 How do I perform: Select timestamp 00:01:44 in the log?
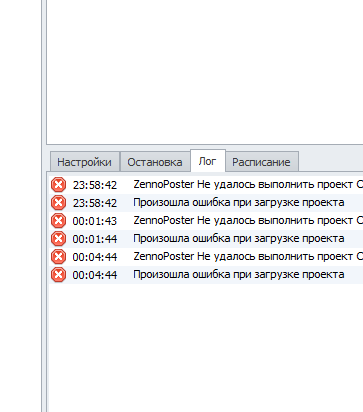point(95,239)
